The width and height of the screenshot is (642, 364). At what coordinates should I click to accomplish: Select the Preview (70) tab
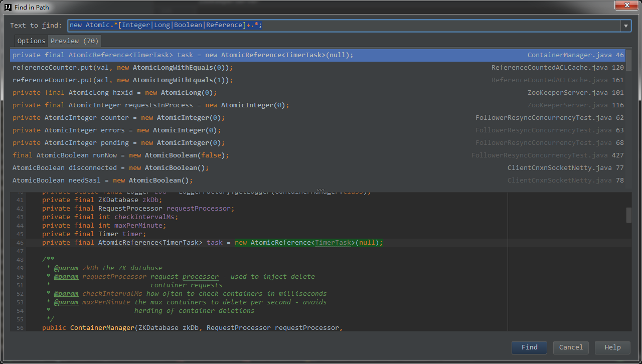coord(74,41)
